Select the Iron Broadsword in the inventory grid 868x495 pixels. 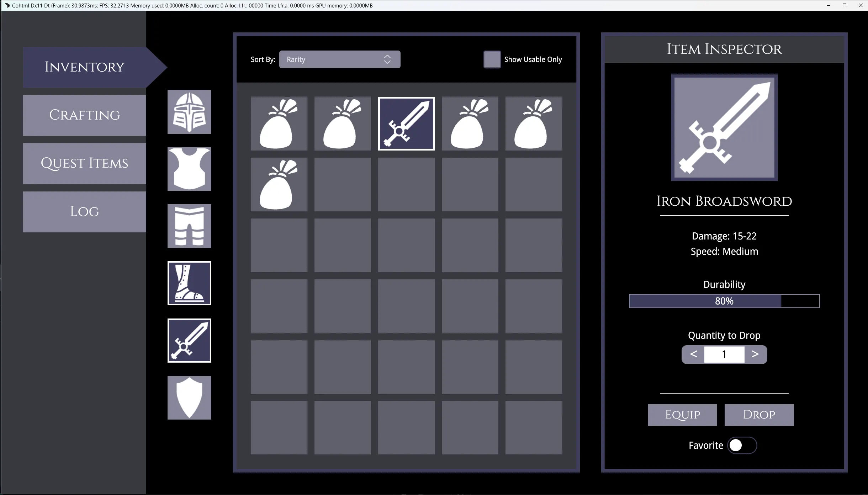tap(406, 123)
